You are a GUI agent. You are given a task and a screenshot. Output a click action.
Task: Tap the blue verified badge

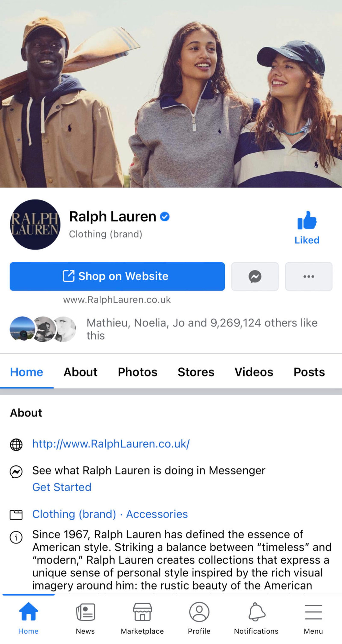coord(165,216)
